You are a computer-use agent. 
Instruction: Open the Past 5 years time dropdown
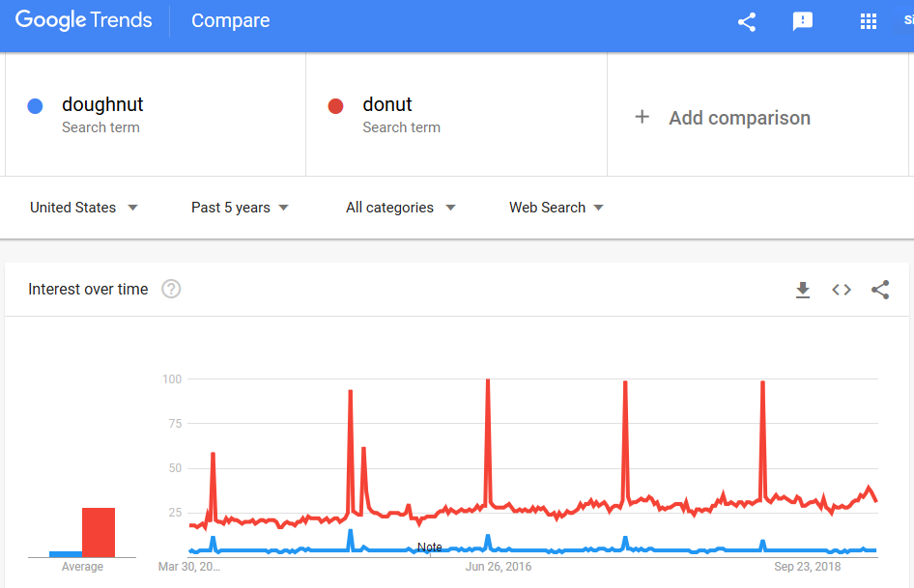click(x=240, y=208)
